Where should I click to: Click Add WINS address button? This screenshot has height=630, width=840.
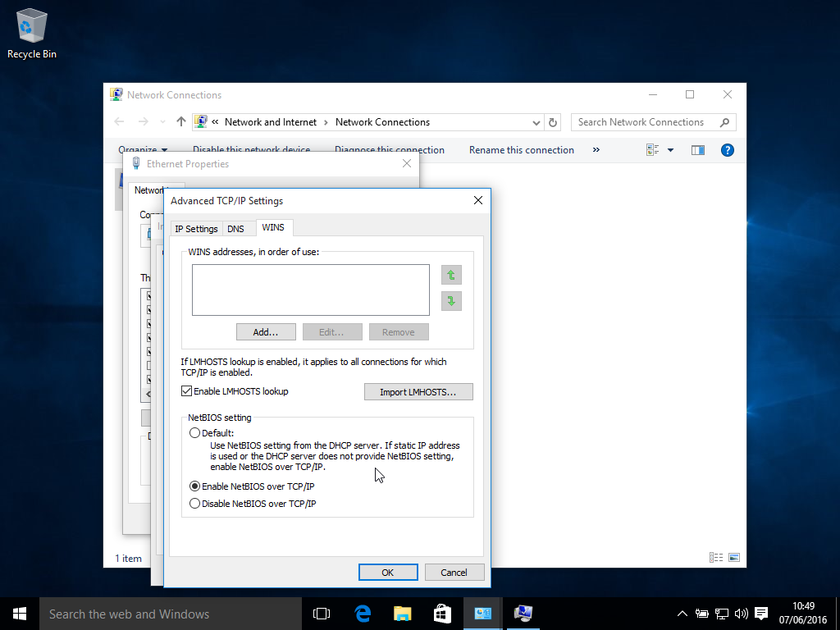tap(266, 332)
